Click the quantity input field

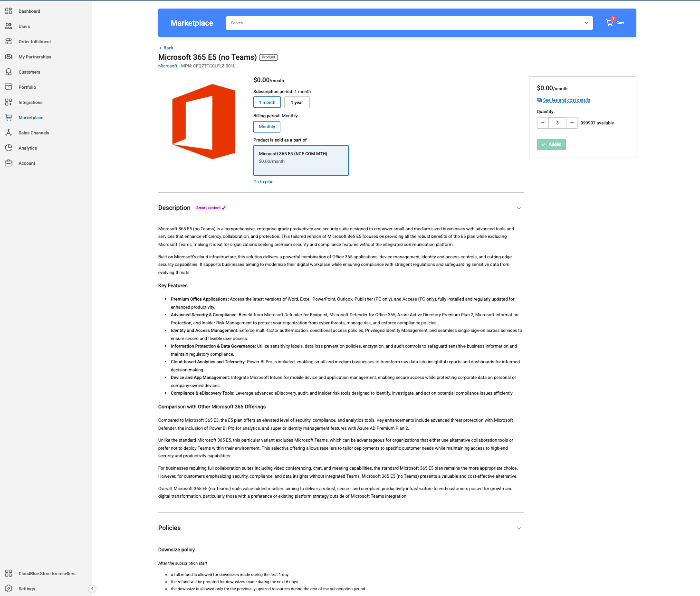[557, 123]
